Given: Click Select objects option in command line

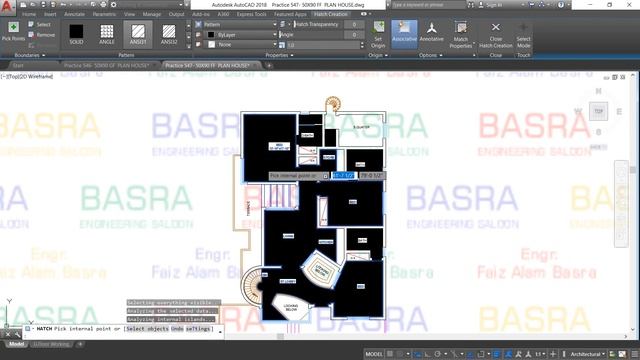Looking at the screenshot, I should (148, 329).
